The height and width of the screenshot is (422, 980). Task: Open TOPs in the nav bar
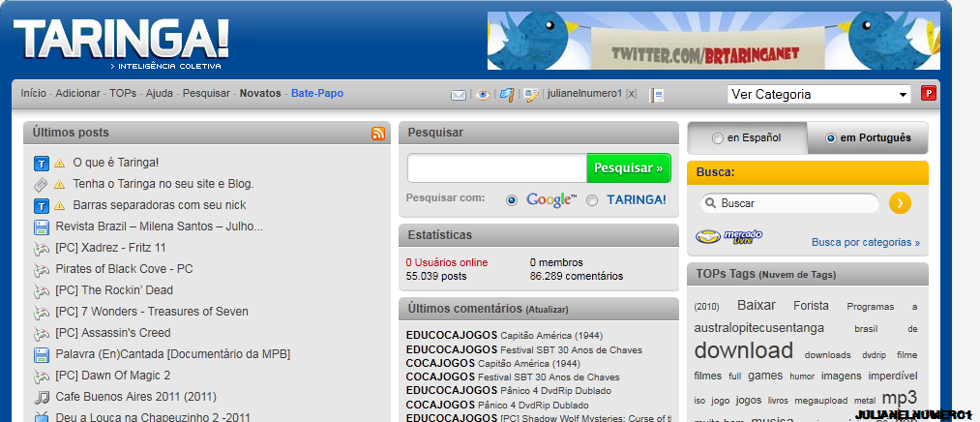click(x=123, y=93)
